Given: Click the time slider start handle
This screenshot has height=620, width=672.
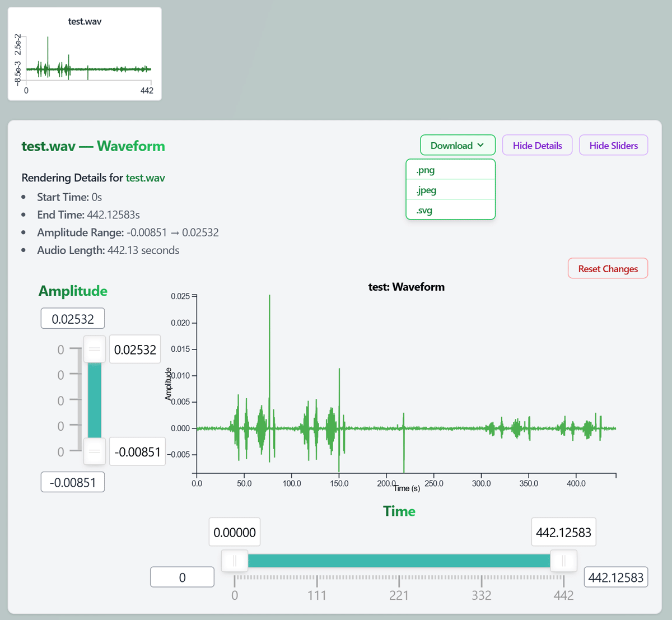Looking at the screenshot, I should (x=235, y=561).
